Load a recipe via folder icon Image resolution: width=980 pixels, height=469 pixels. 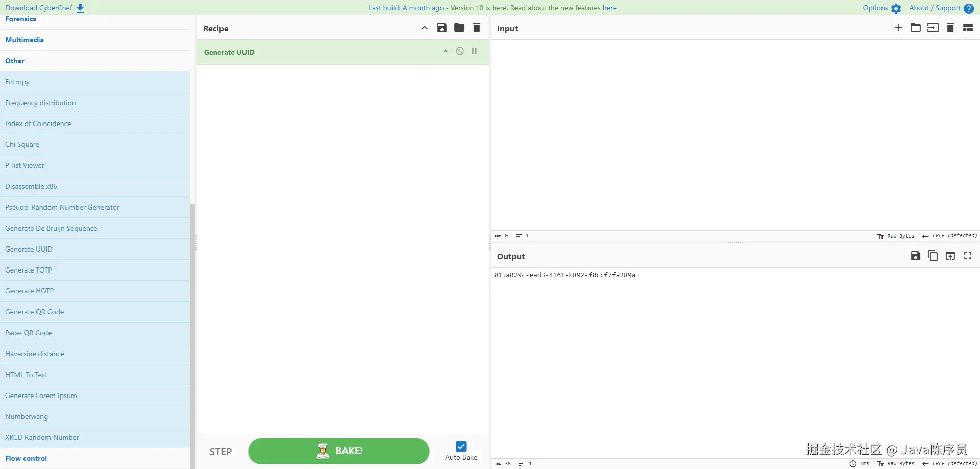pyautogui.click(x=459, y=28)
